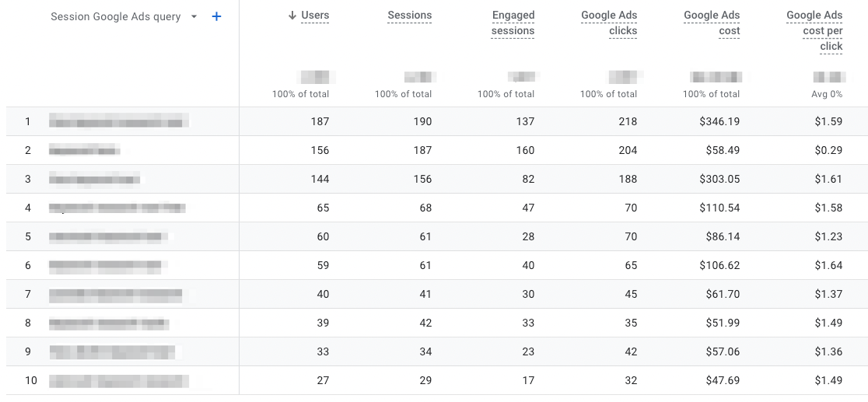Sort by Engaged sessions column header

pos(513,23)
